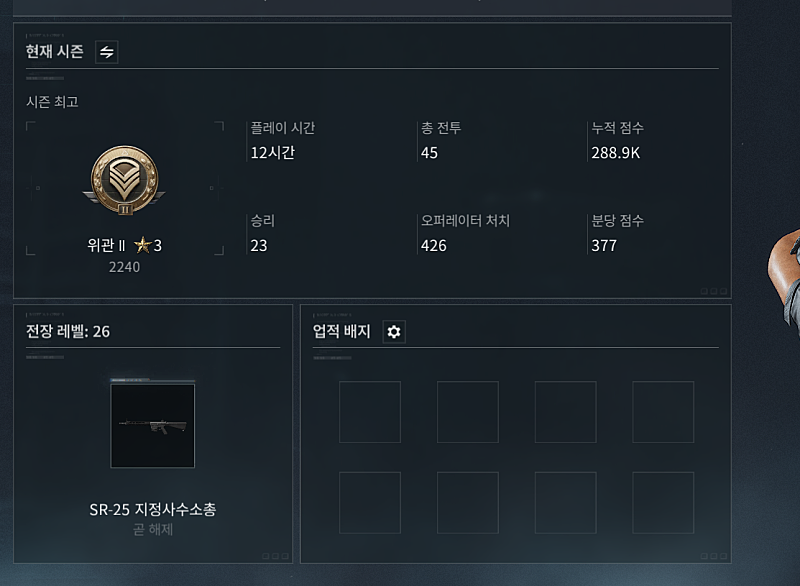Open achievement badge settings gear
This screenshot has width=800, height=586.
coord(394,332)
